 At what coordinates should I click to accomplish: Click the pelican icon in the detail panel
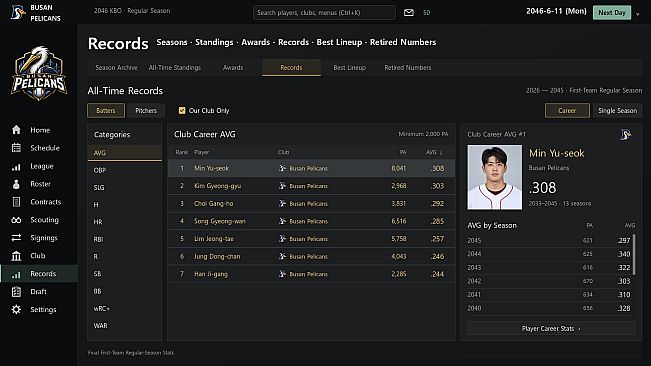tap(625, 134)
